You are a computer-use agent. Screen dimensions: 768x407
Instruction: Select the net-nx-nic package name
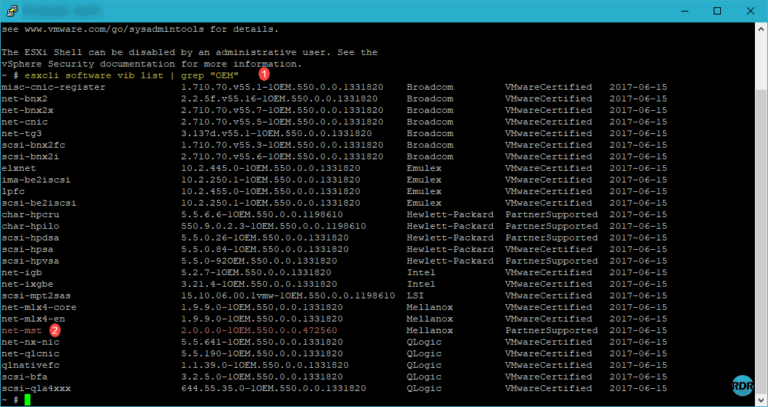[x=30, y=342]
